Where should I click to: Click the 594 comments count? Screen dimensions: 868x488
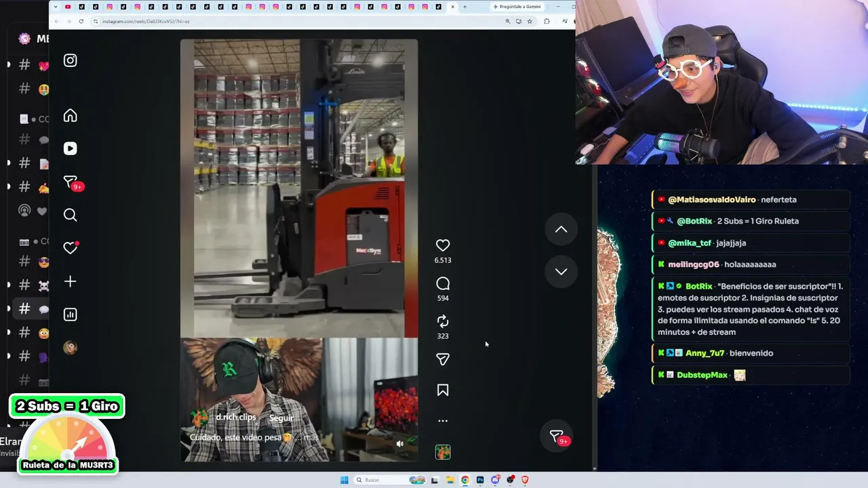click(x=443, y=298)
